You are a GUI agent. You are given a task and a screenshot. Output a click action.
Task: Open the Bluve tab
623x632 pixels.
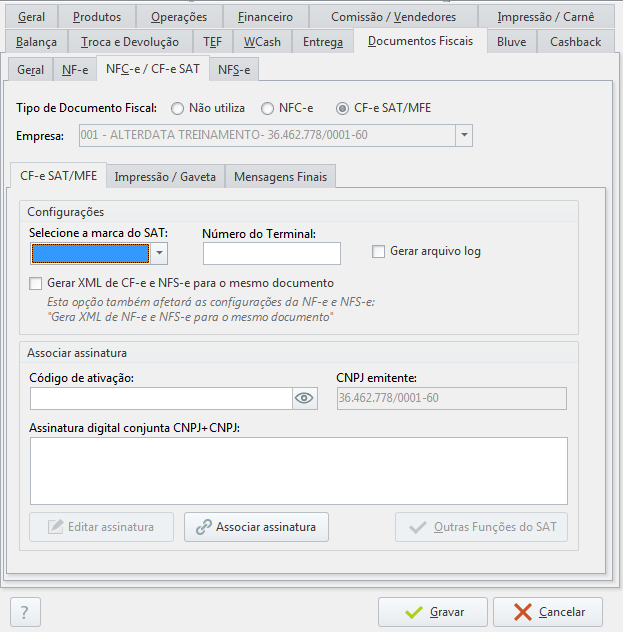(511, 42)
